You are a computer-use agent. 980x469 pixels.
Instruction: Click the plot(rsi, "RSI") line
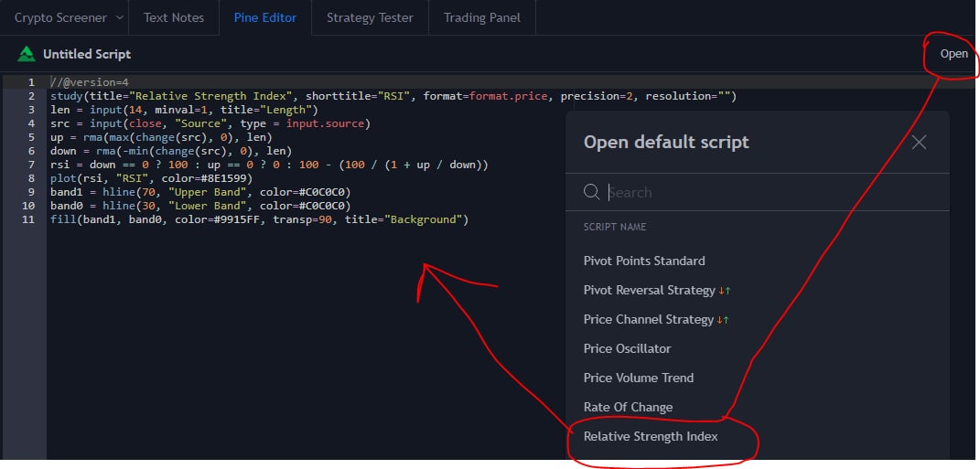(151, 178)
